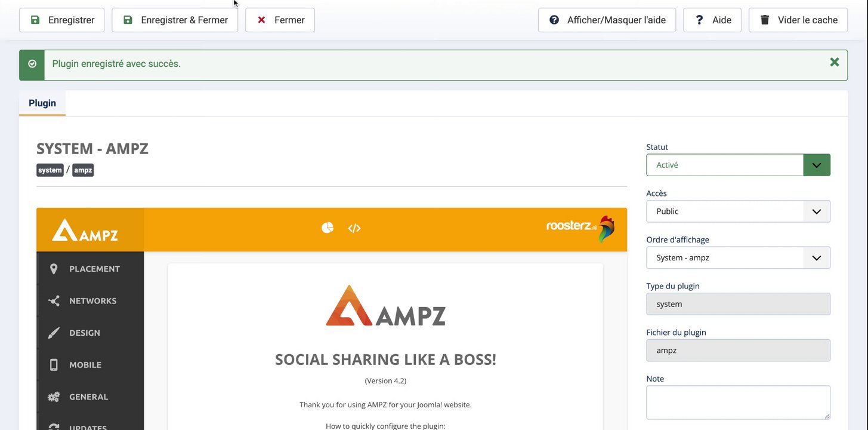Click the 'Type du plugin' field label

673,286
